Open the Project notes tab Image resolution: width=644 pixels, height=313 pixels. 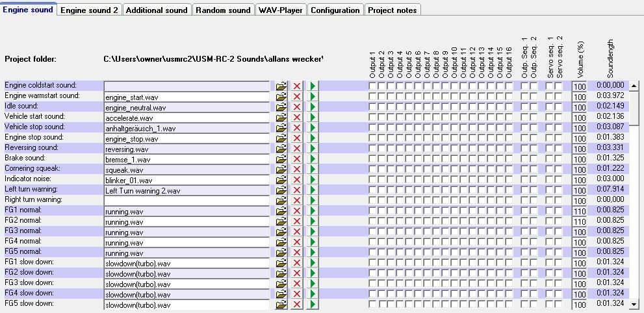(x=393, y=10)
